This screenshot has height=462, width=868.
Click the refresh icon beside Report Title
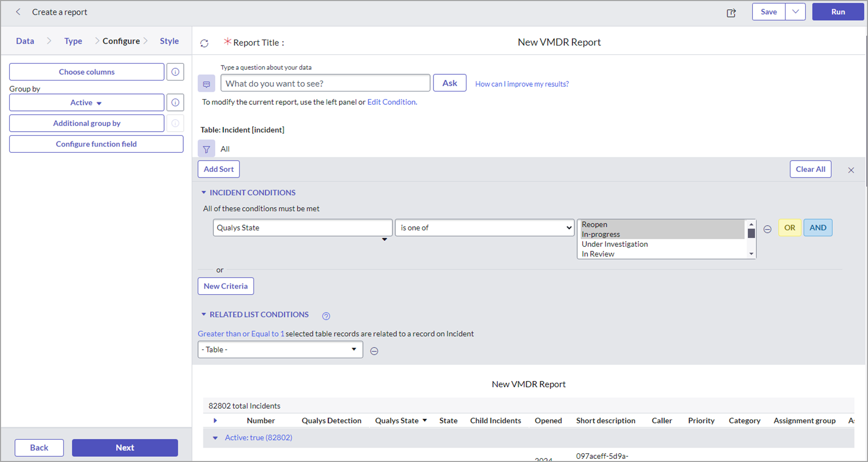[204, 43]
